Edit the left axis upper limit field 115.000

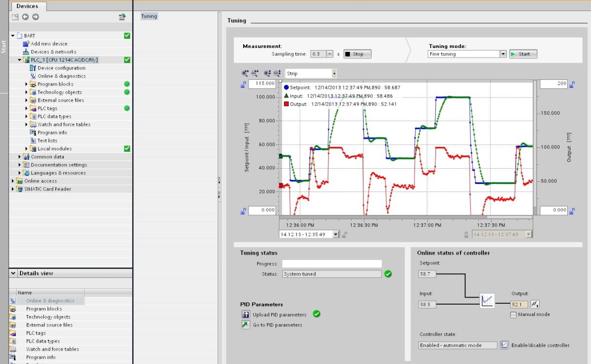tap(262, 84)
